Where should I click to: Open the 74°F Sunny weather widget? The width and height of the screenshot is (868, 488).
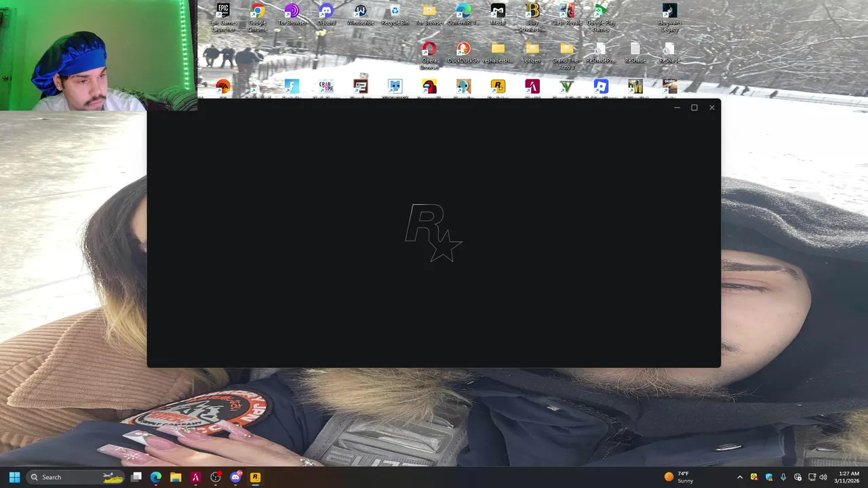[x=679, y=477]
